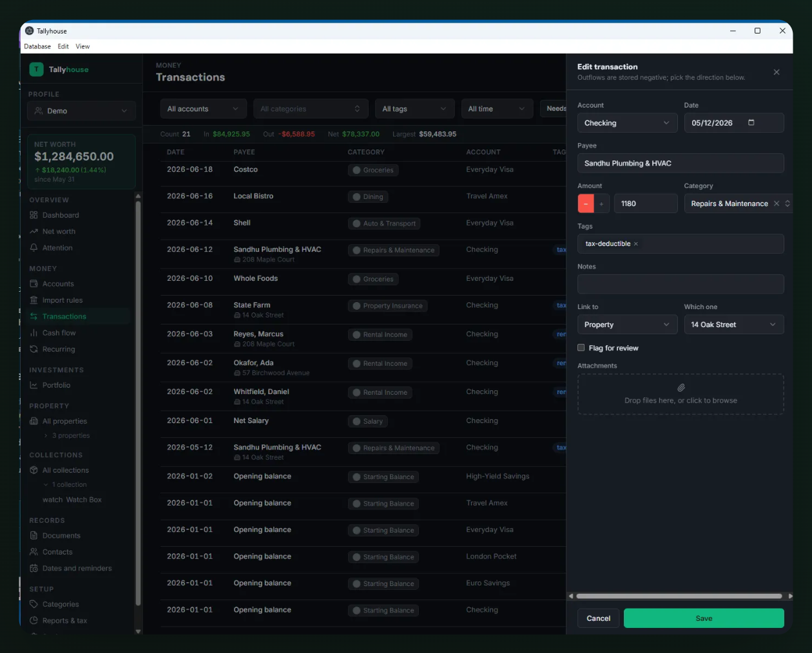The width and height of the screenshot is (812, 653).
Task: Open Watch Box collection in sidebar
Action: coord(72,500)
